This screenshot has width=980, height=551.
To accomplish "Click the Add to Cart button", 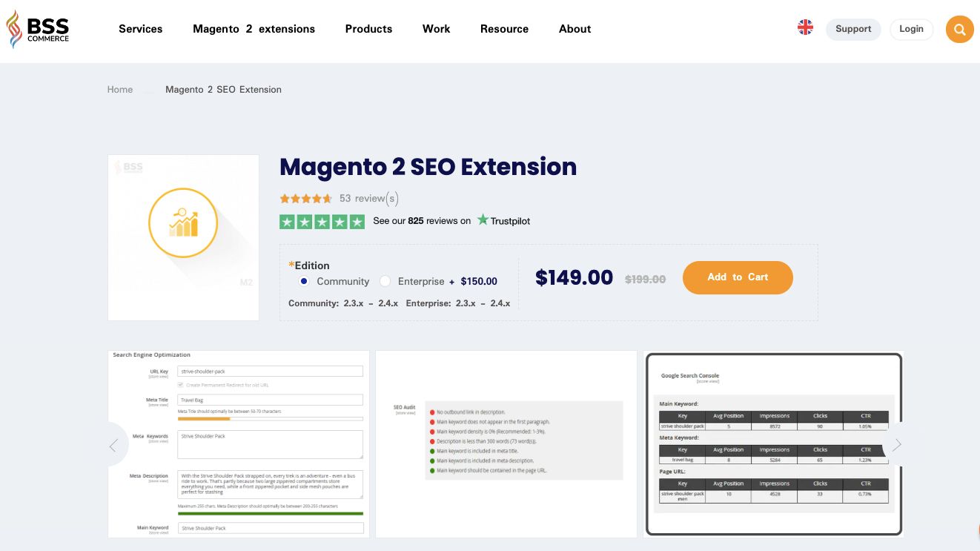I will (738, 277).
